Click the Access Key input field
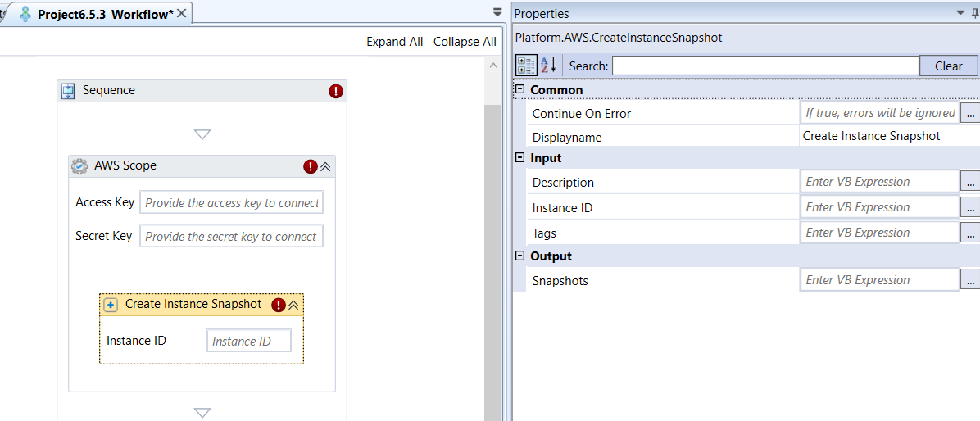This screenshot has height=421, width=980. click(x=231, y=203)
